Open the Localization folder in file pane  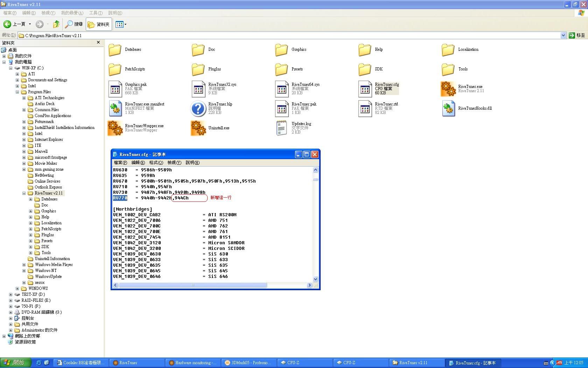pos(448,50)
